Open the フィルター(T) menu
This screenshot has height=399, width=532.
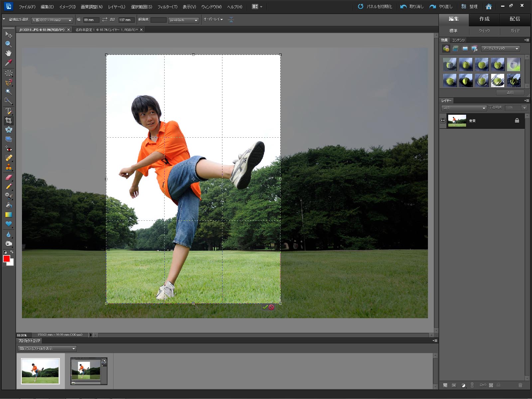(167, 7)
